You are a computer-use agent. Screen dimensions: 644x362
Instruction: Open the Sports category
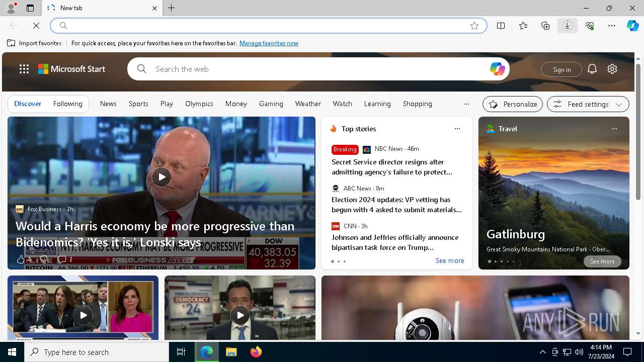(x=138, y=104)
